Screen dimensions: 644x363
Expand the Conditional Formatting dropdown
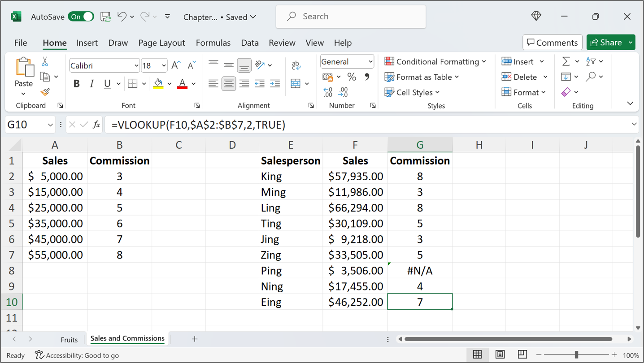pyautogui.click(x=484, y=62)
